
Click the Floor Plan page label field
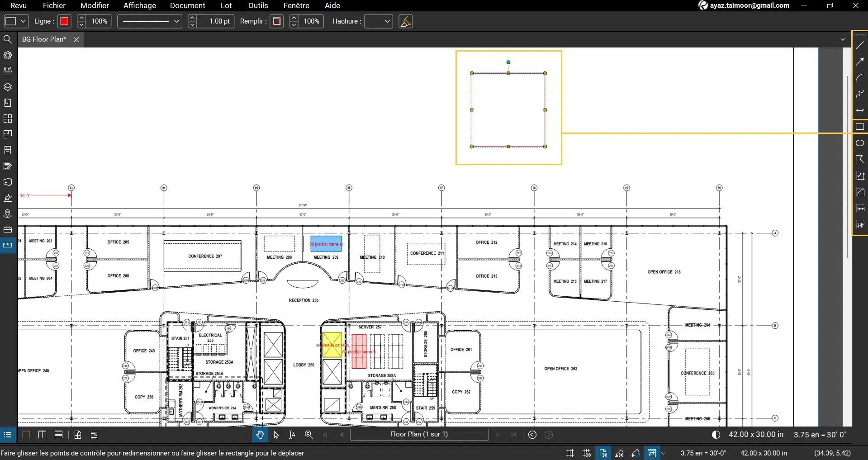[419, 435]
